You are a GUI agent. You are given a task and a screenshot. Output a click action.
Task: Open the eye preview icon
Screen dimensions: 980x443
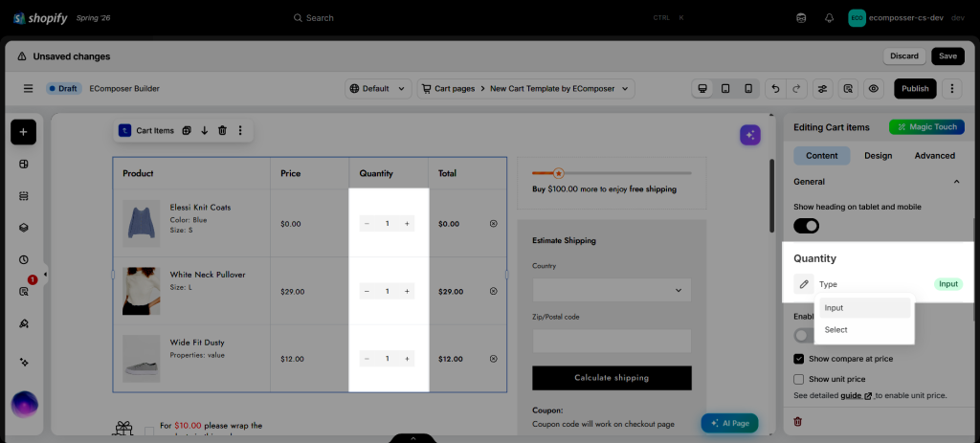pyautogui.click(x=874, y=89)
